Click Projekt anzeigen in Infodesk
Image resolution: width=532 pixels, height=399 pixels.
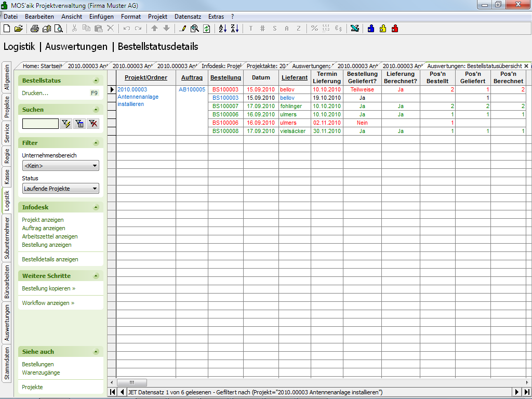pos(43,220)
